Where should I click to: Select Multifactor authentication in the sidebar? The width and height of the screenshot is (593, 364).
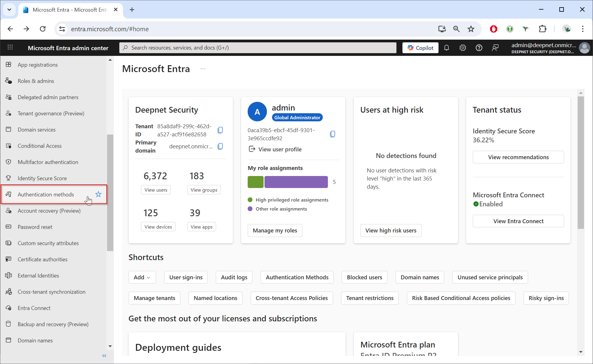[48, 162]
